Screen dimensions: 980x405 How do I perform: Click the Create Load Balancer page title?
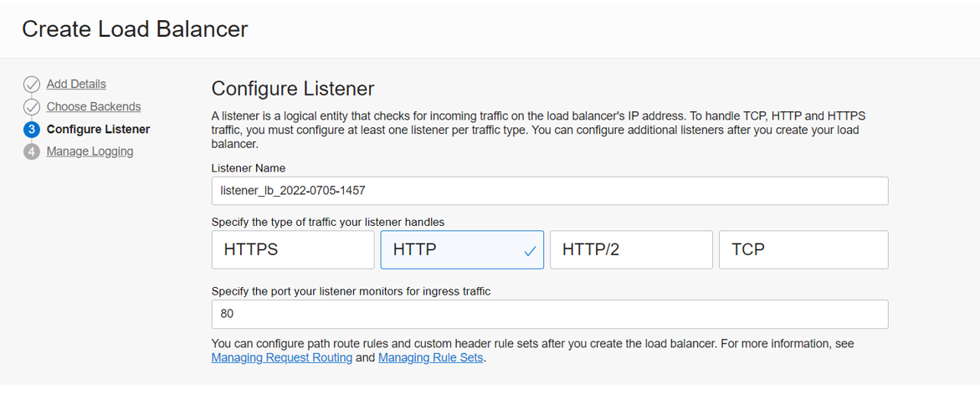135,29
